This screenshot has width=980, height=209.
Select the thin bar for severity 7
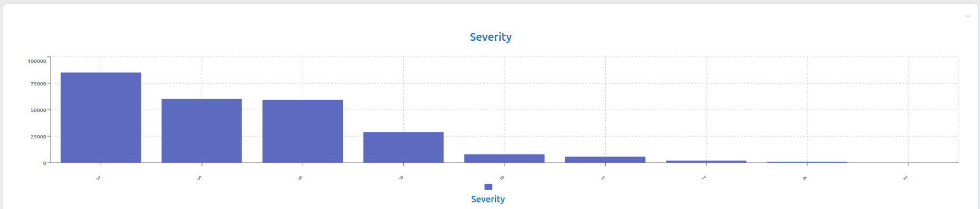click(x=706, y=162)
